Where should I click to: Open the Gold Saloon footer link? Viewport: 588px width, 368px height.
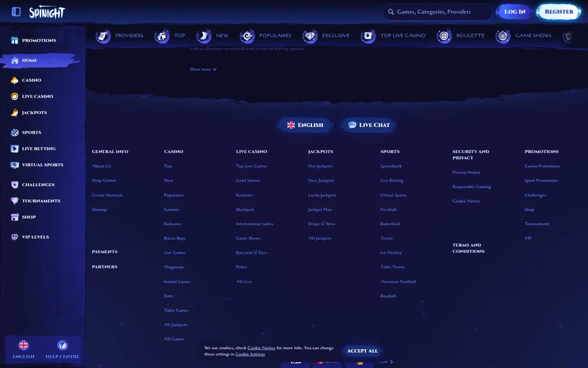point(248,180)
